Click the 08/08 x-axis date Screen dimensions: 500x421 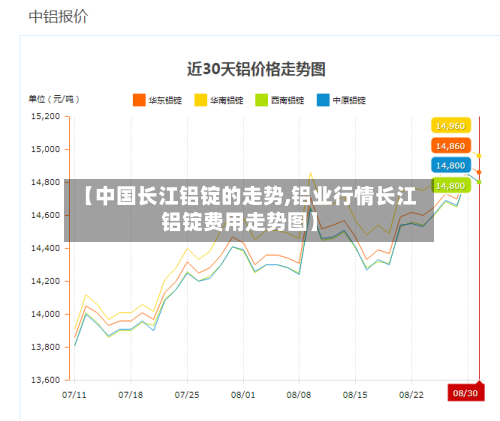click(x=299, y=395)
